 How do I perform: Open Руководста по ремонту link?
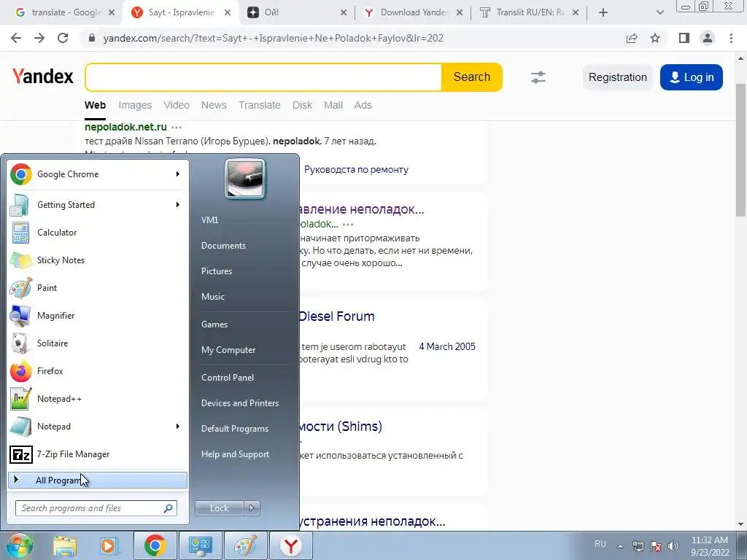click(356, 169)
